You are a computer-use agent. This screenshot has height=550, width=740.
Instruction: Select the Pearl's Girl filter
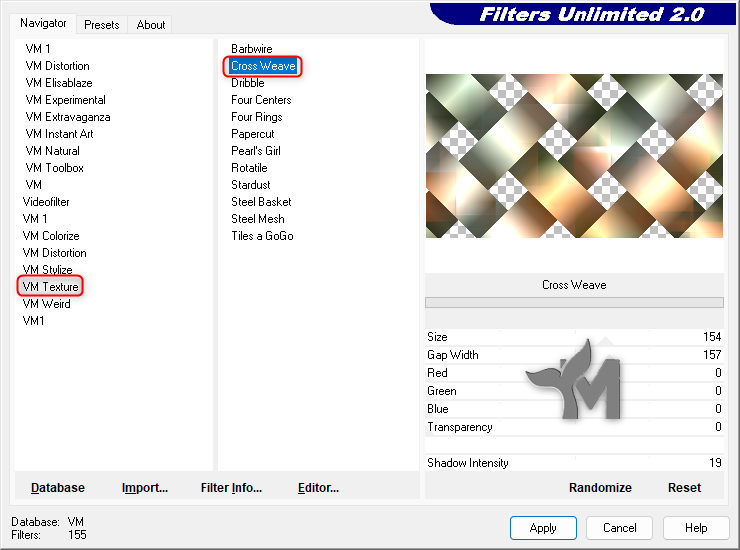click(255, 151)
